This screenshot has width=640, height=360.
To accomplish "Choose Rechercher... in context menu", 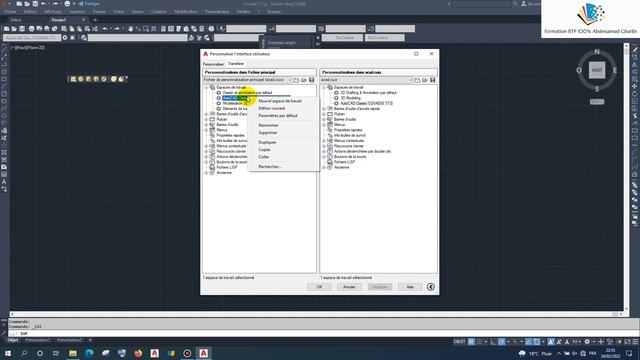I will [270, 167].
